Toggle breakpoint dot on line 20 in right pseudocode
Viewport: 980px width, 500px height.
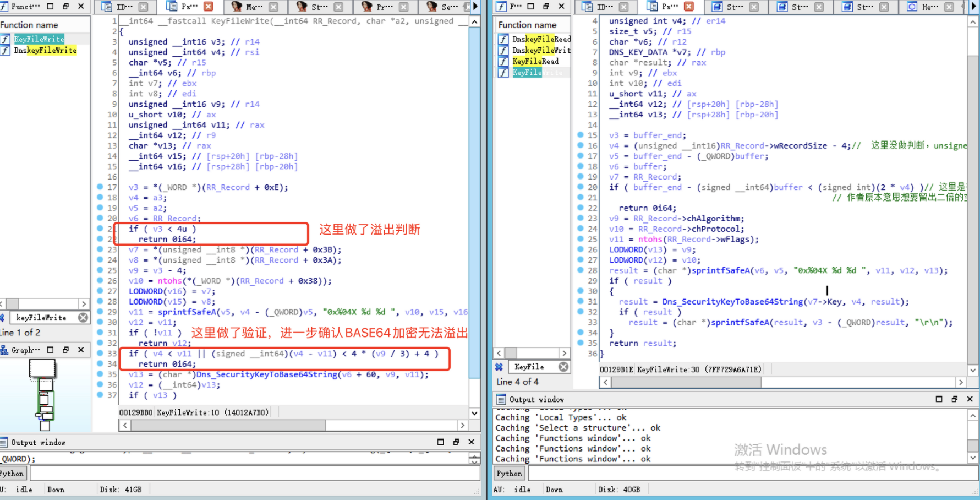(580, 187)
